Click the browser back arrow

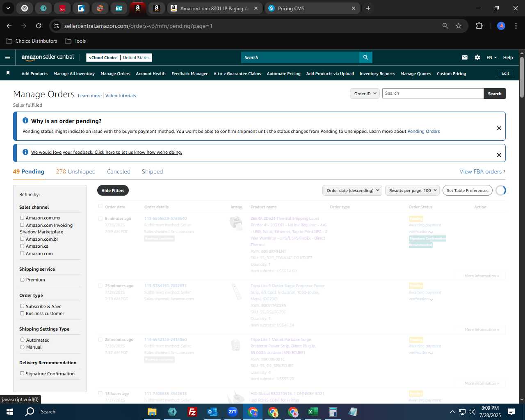[x=9, y=26]
